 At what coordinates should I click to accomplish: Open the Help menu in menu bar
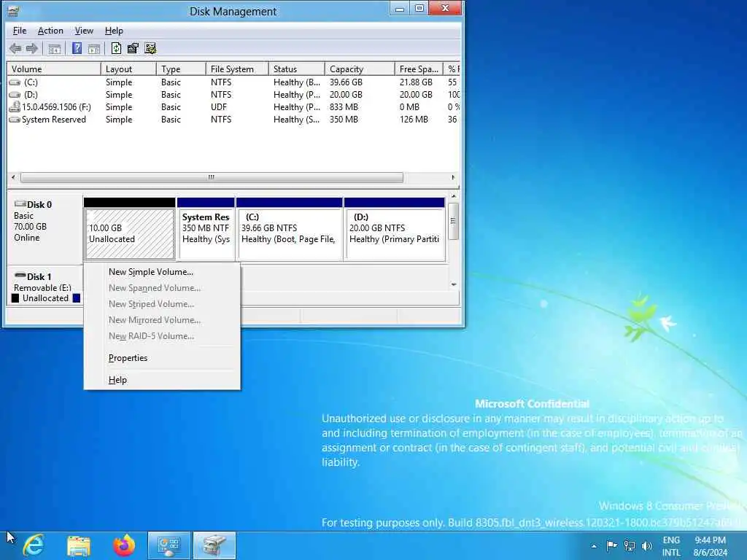pyautogui.click(x=114, y=31)
